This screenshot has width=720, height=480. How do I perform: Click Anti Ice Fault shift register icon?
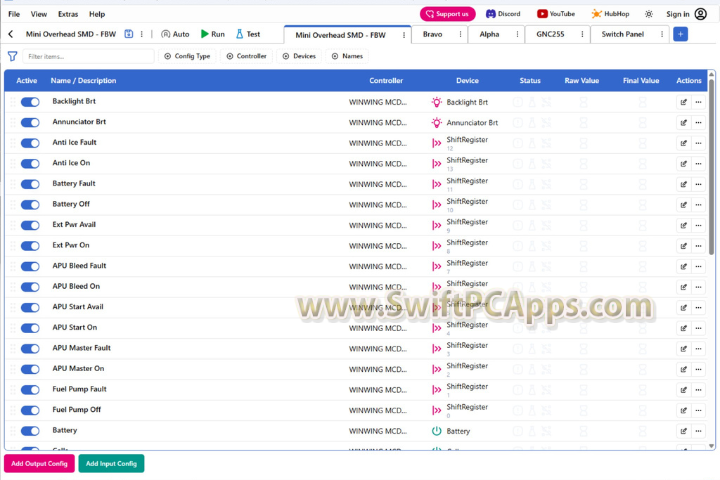pyautogui.click(x=437, y=143)
